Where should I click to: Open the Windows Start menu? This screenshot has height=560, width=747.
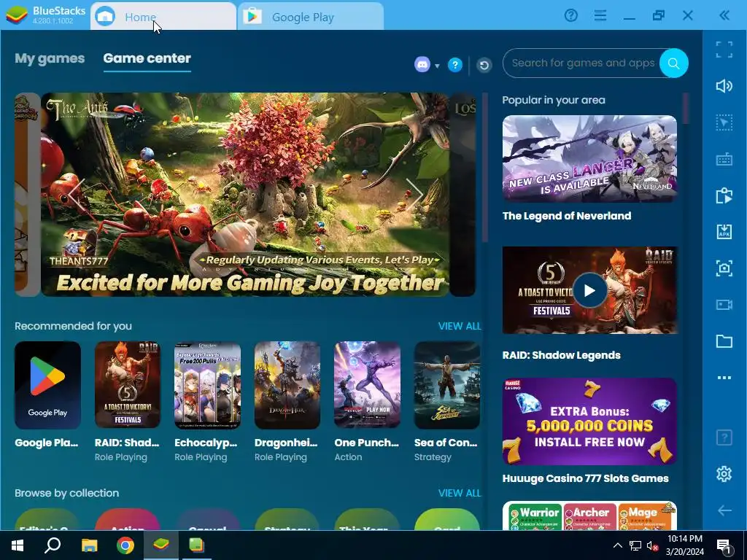[18, 545]
